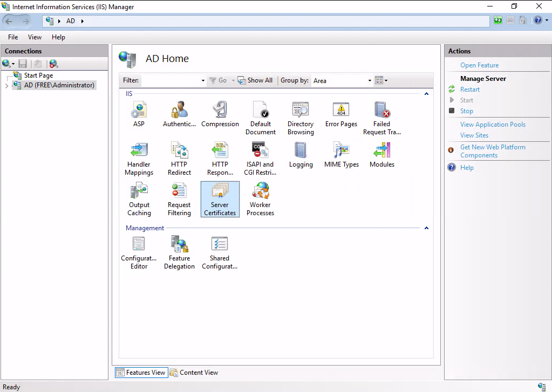Open Default Document feature
Viewport: 552px width, 392px height.
point(261,118)
